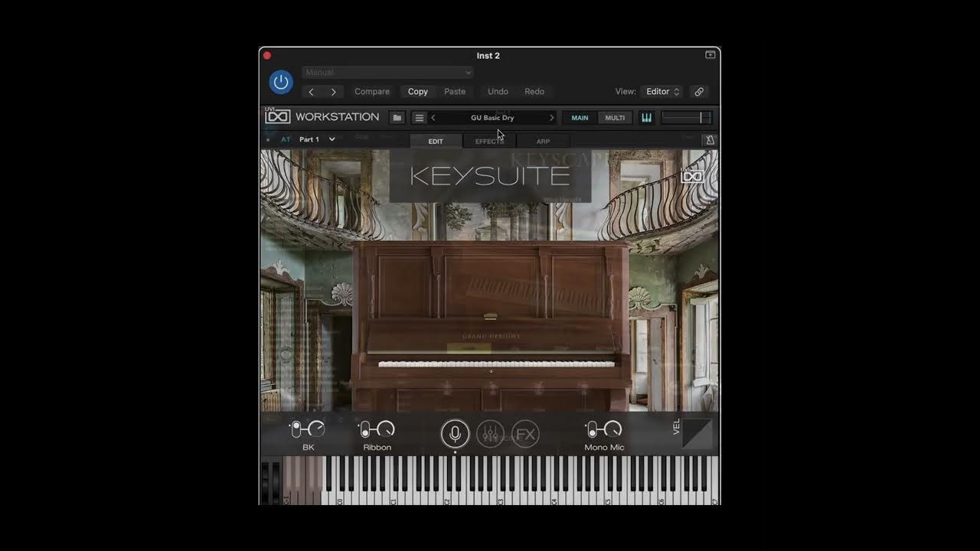This screenshot has height=551, width=980.
Task: Load previous preset before GU Basic Dry
Action: coord(433,118)
